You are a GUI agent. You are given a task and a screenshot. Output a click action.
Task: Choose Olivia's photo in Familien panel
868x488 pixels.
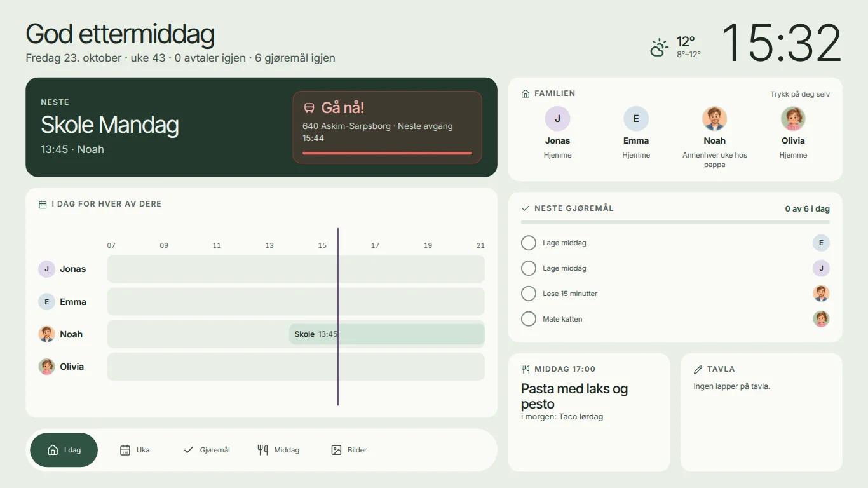(793, 119)
